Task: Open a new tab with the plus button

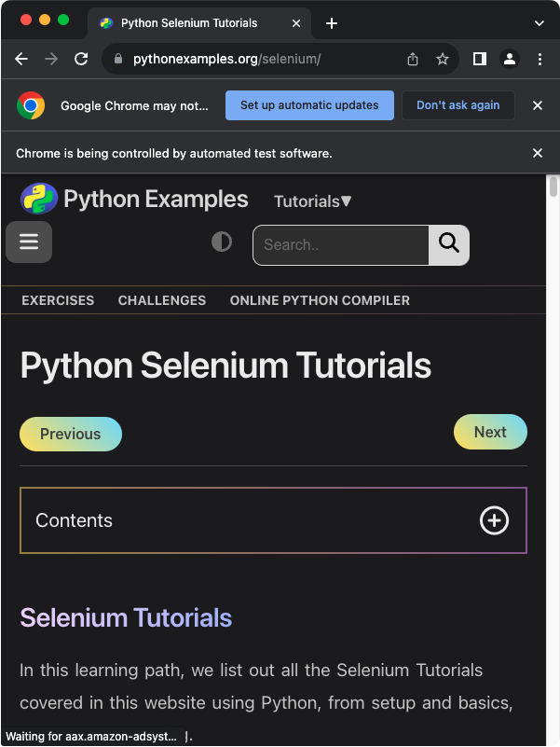Action: pos(332,23)
